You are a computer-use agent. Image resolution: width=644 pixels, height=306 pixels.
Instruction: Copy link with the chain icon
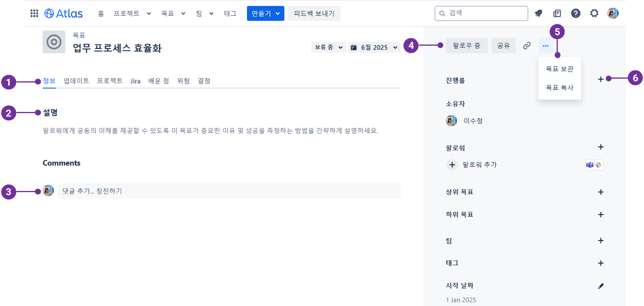point(527,46)
